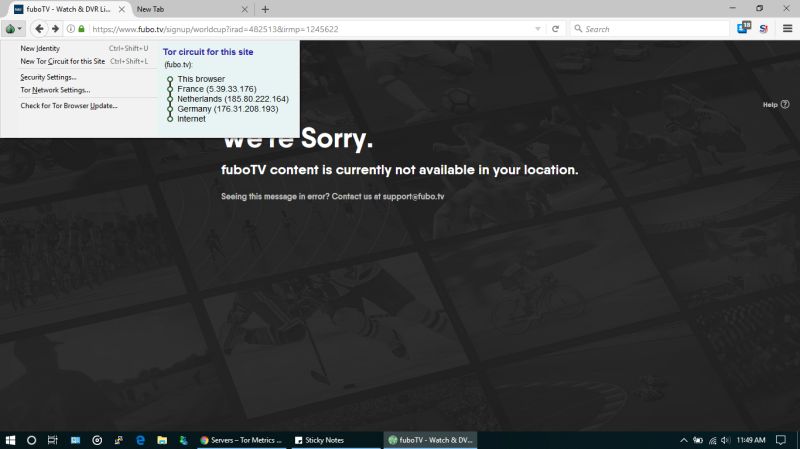This screenshot has height=449, width=800.
Task: Open Tor Network Settings
Action: [x=55, y=90]
